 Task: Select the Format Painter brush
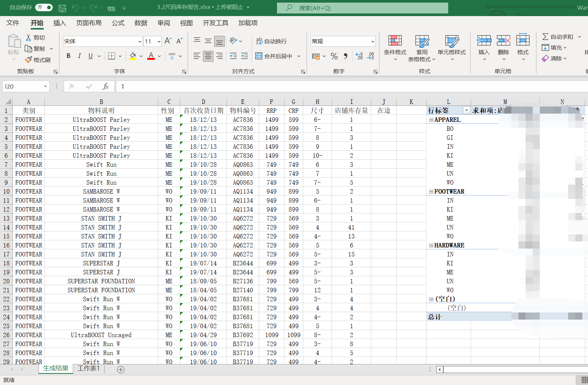(28, 60)
